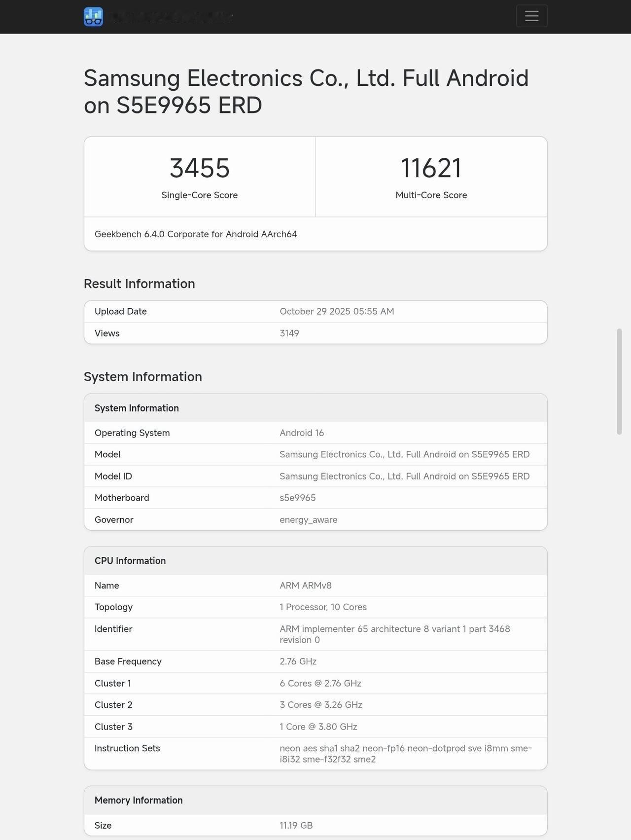Select the Base Frequency 2.76 GHz value
The image size is (631, 840).
point(298,661)
